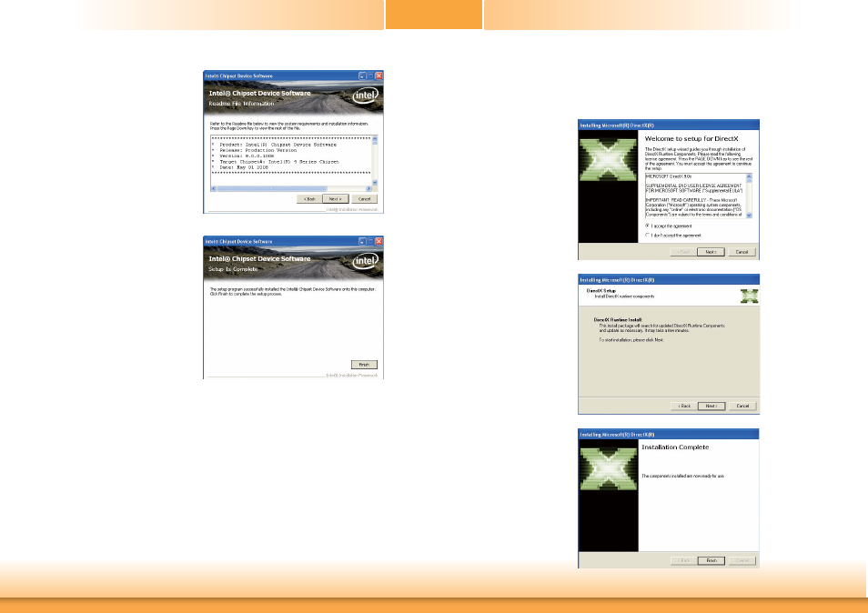The image size is (868, 613).
Task: Click the Intel logo in the Readme dialog
Action: tap(366, 95)
